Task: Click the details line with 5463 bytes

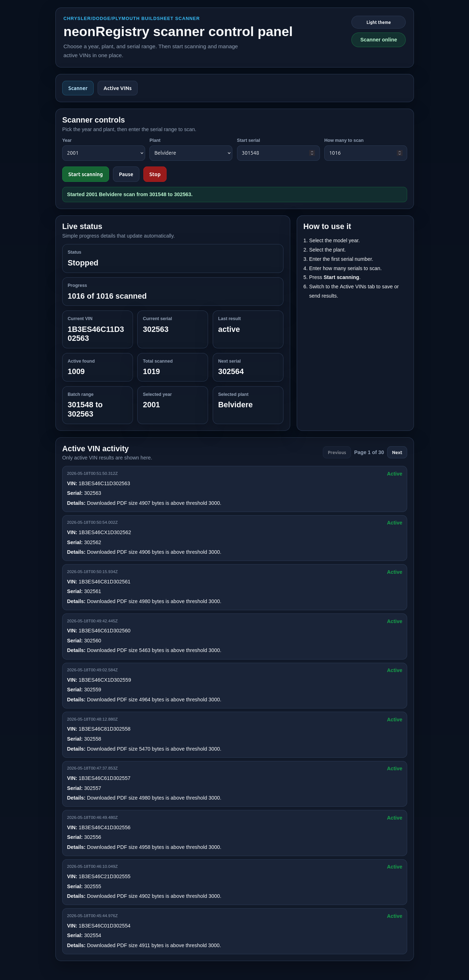Action: pos(144,651)
